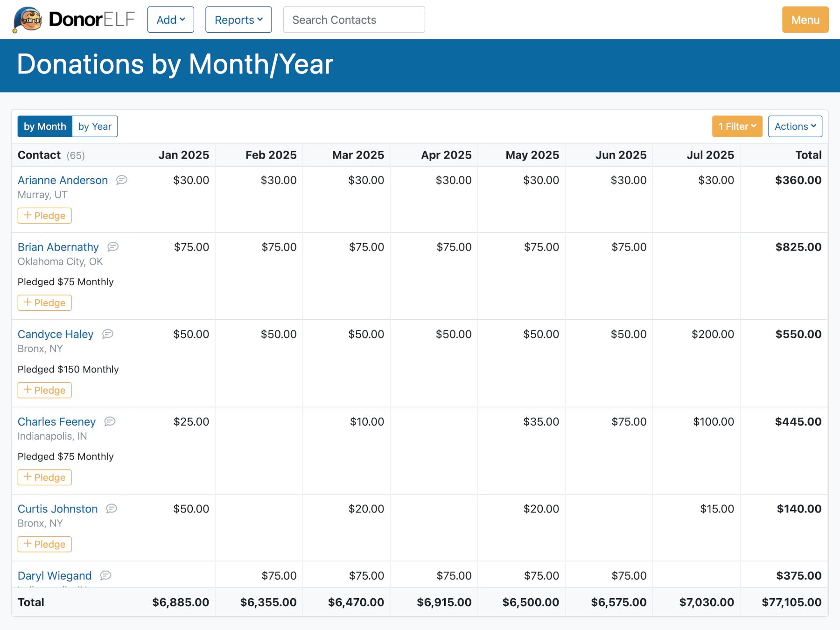Add a pledge for Curtis Johnston

click(x=44, y=544)
